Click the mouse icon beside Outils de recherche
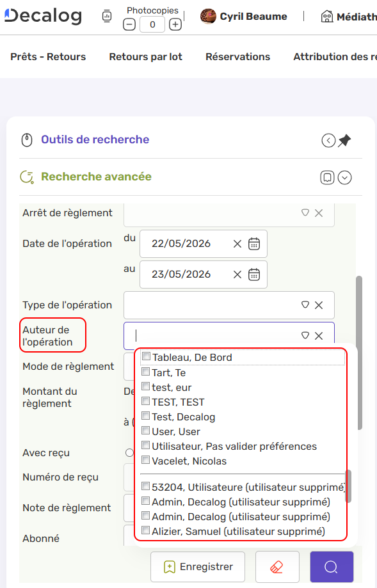 [27, 140]
